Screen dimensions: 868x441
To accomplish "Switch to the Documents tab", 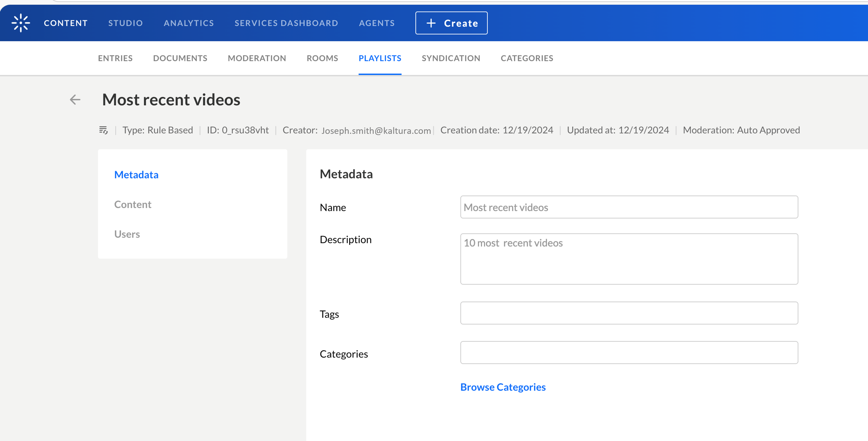I will pos(180,58).
